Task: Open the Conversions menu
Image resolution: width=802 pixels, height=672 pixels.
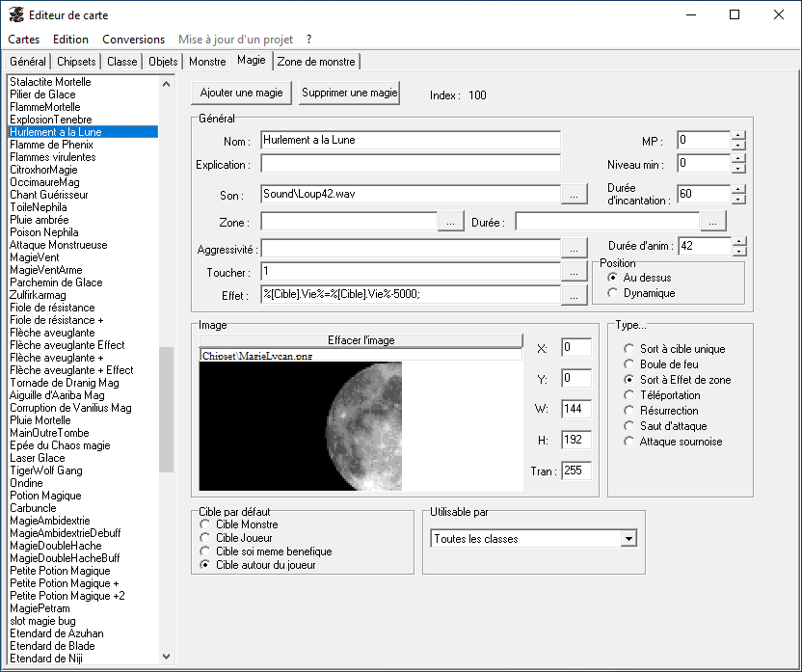Action: [133, 40]
